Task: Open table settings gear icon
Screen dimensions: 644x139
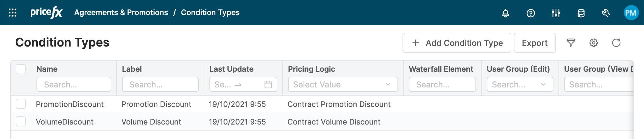Action: [594, 43]
